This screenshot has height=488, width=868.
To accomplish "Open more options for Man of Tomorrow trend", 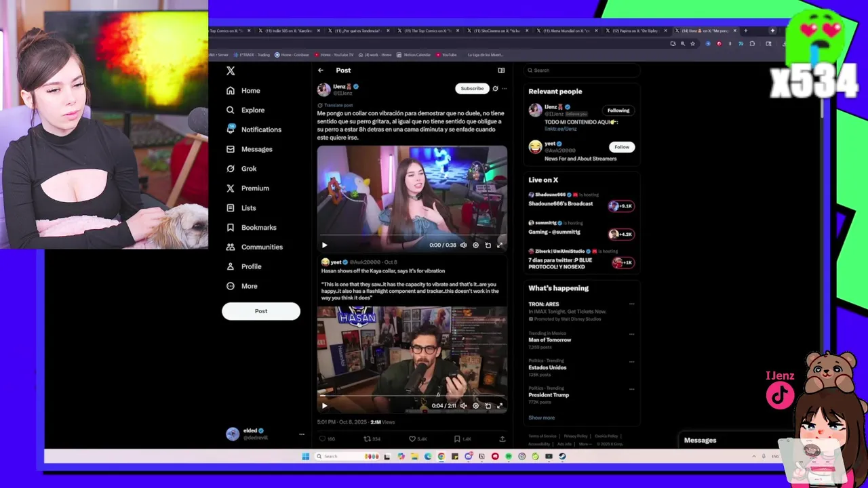I will 631,334.
